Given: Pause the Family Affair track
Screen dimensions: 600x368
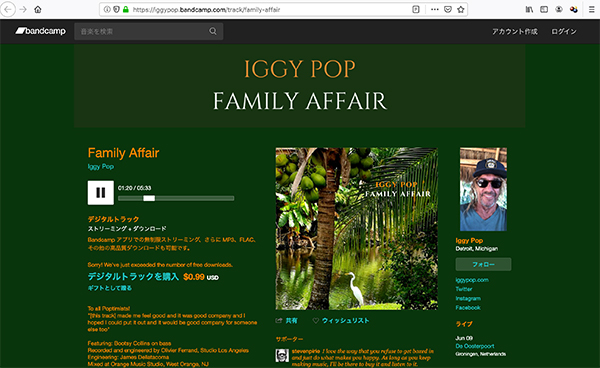Looking at the screenshot, I should coord(101,192).
